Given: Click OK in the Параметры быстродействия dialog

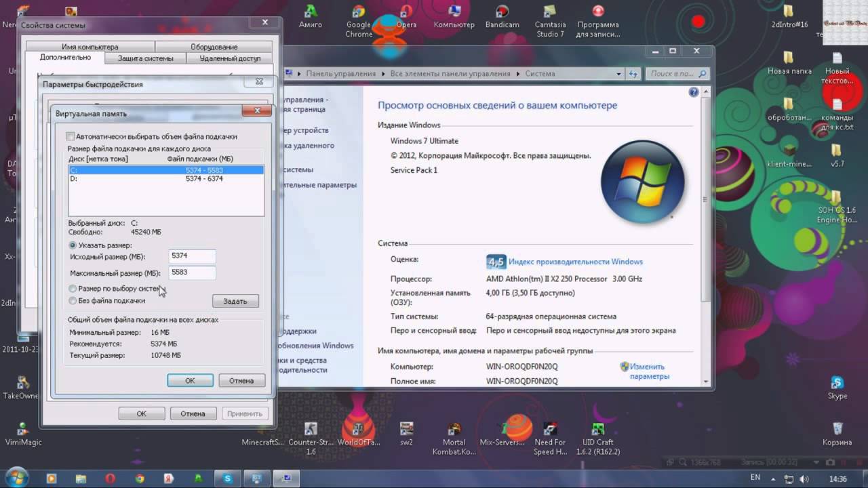Looking at the screenshot, I should (141, 413).
